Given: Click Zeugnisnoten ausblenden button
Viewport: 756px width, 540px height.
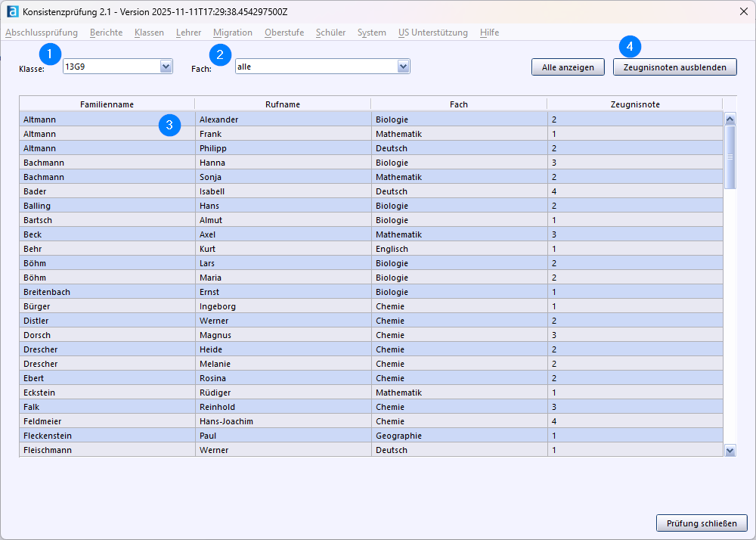Looking at the screenshot, I should pyautogui.click(x=674, y=67).
